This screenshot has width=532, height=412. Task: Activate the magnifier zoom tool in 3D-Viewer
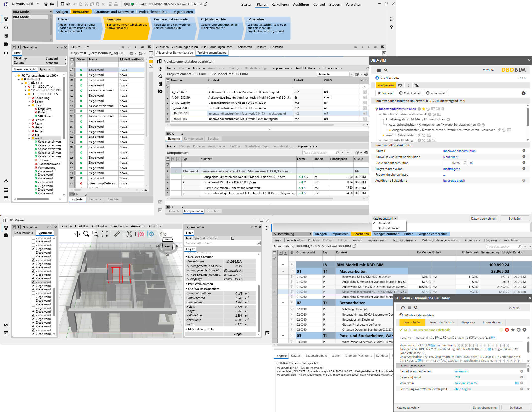pyautogui.click(x=86, y=234)
